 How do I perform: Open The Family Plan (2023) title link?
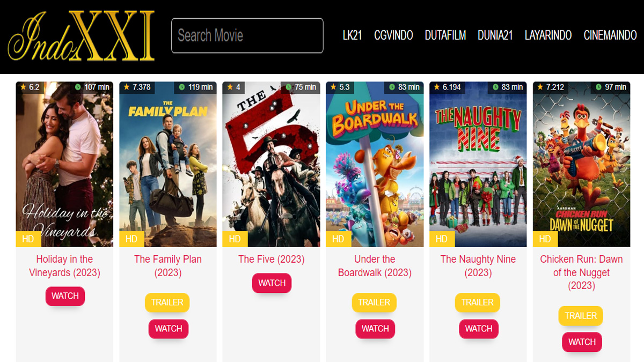click(168, 266)
